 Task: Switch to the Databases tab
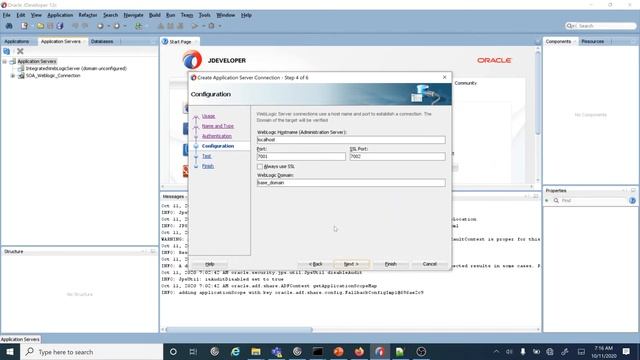tap(102, 42)
